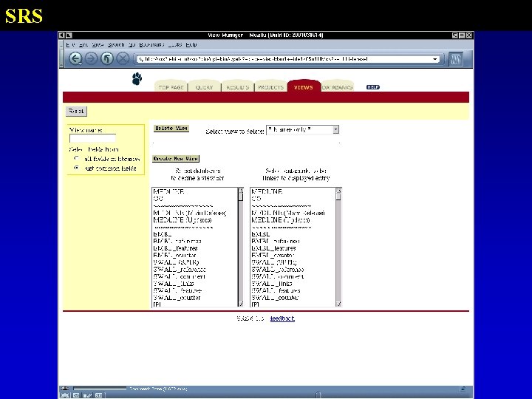Click the up arrow of right databank list scrollbar

[338, 191]
